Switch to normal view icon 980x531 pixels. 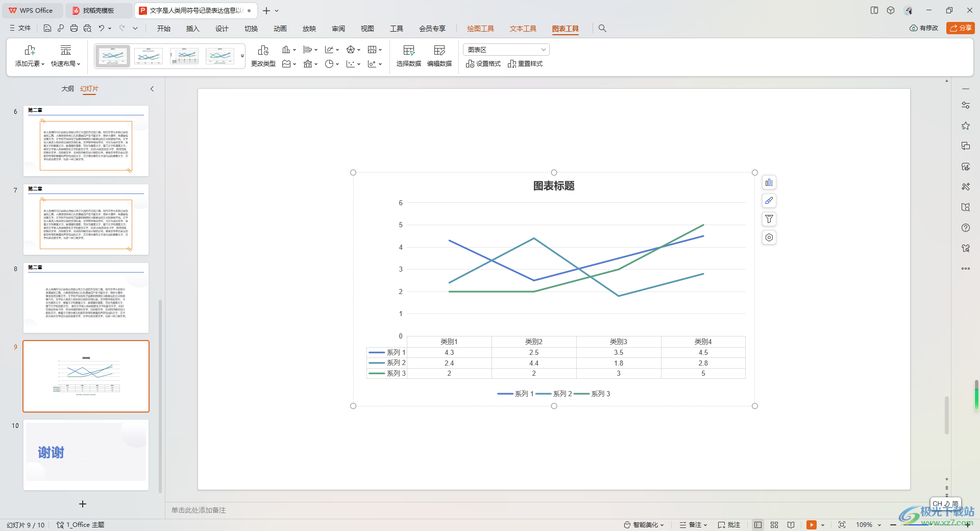(758, 525)
